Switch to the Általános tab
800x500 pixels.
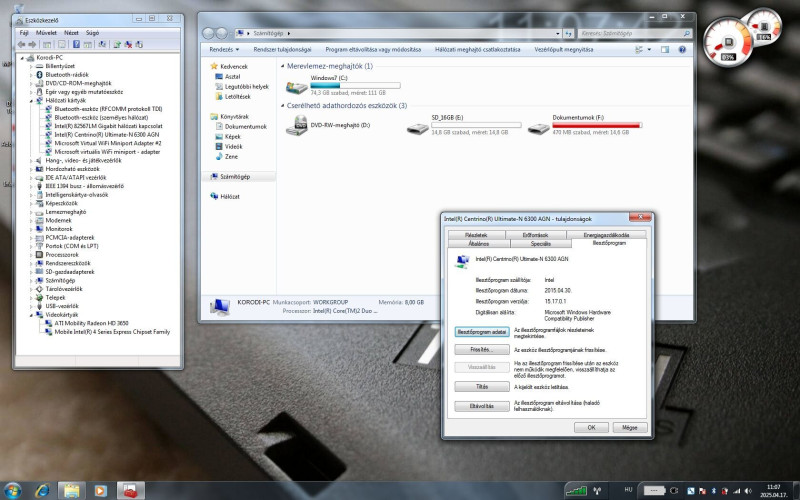pos(479,244)
